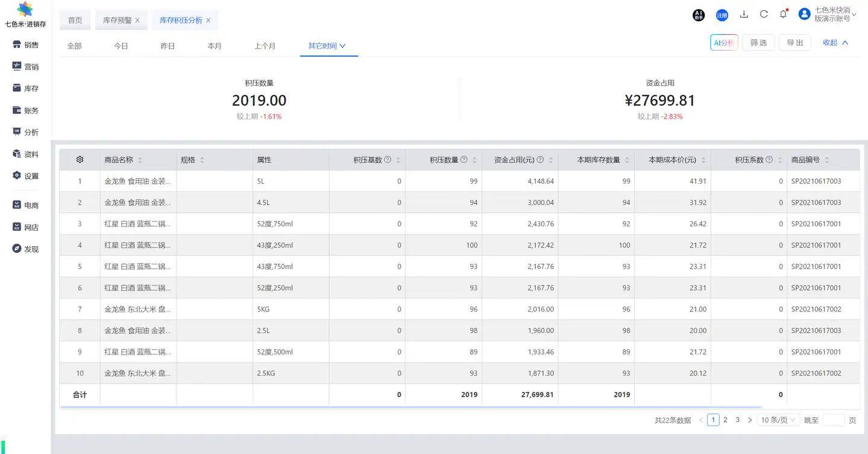Open the 10 条/页 page size dropdown

[x=778, y=420]
